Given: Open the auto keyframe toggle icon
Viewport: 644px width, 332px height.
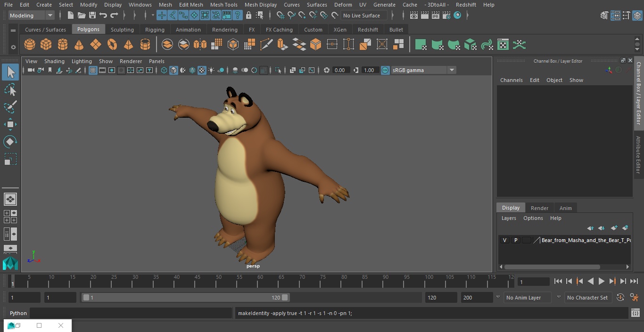Looking at the screenshot, I should coord(620,298).
